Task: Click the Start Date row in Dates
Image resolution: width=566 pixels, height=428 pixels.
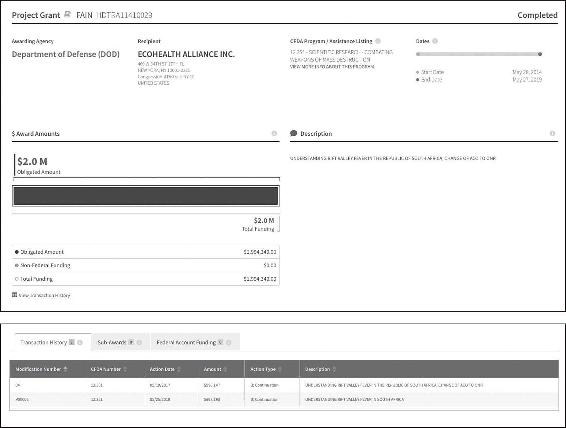Action: [x=479, y=72]
